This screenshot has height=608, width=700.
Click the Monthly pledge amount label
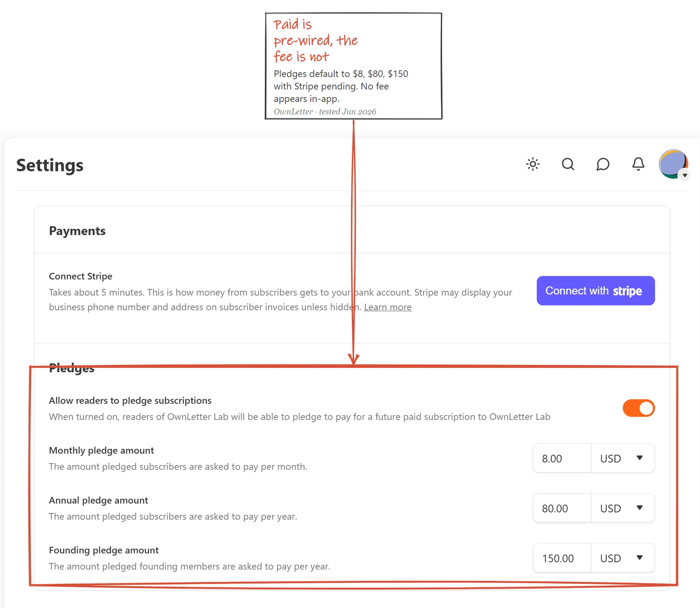point(101,450)
